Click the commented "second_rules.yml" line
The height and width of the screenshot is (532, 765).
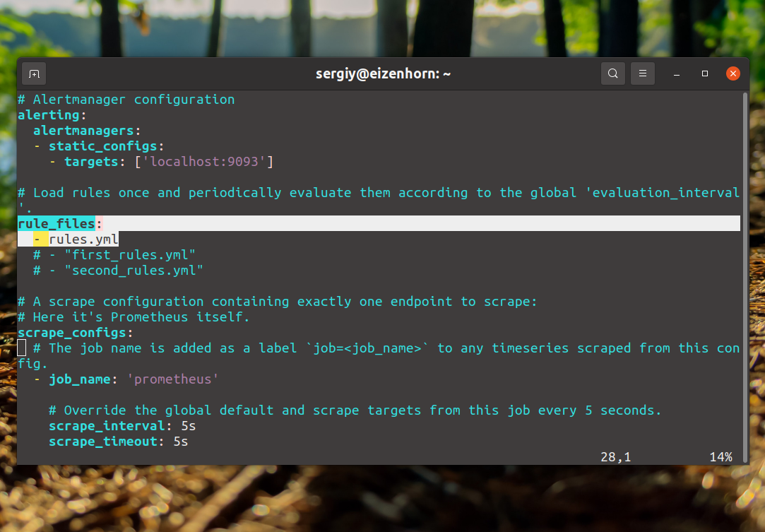coord(119,271)
